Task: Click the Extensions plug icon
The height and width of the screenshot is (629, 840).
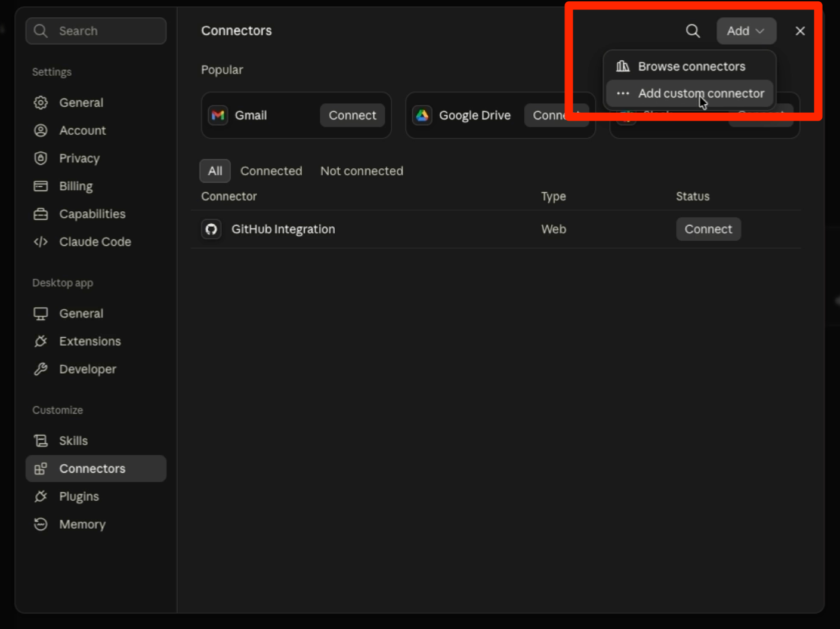Action: pos(41,341)
